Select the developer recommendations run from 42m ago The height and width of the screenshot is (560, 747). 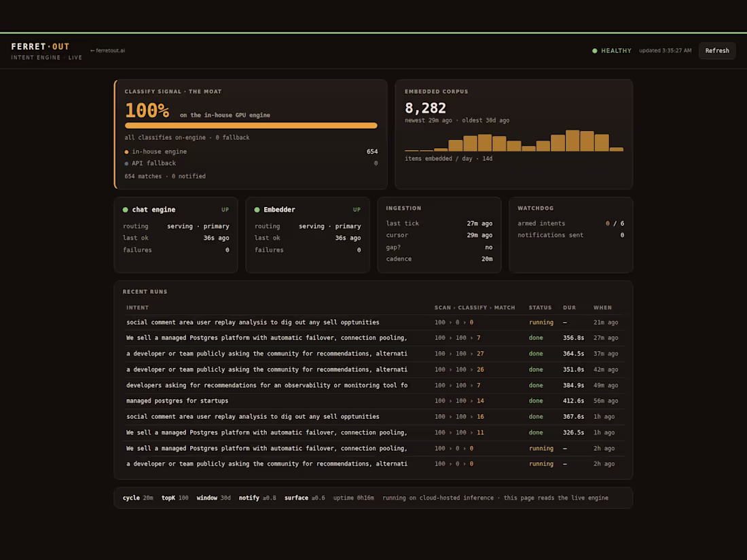[x=373, y=369]
